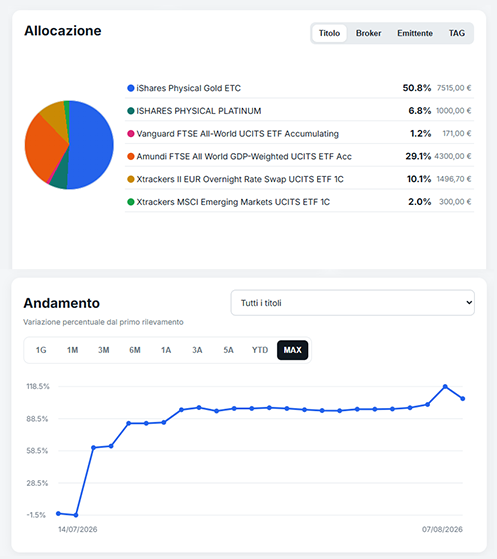
Task: Click the 1496,70 € amount
Action: coord(454,179)
